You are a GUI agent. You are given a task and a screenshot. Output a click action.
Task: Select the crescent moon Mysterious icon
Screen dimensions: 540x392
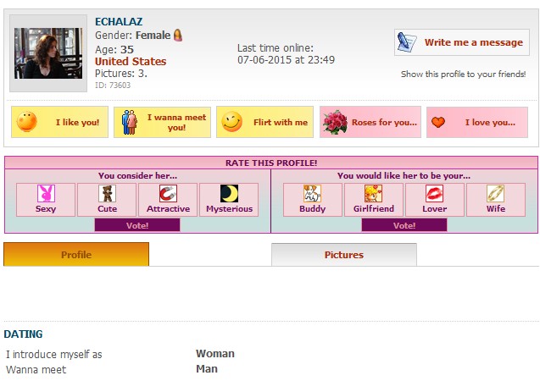(x=230, y=193)
